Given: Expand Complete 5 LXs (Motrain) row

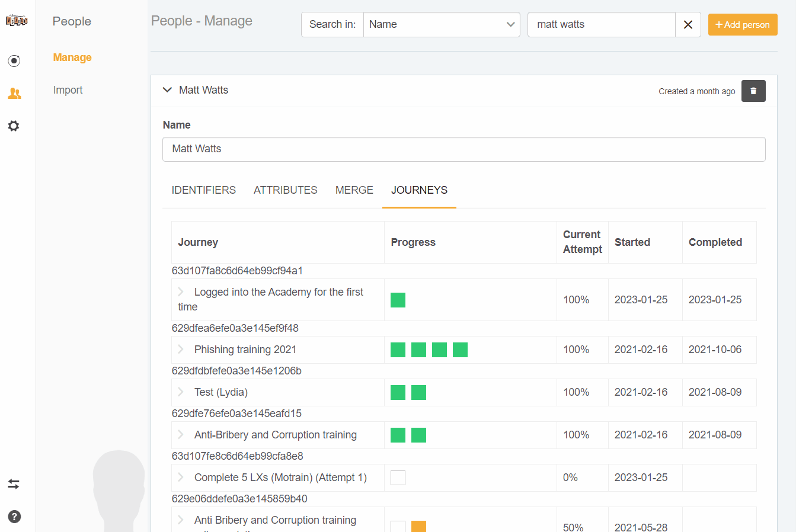Looking at the screenshot, I should point(181,477).
